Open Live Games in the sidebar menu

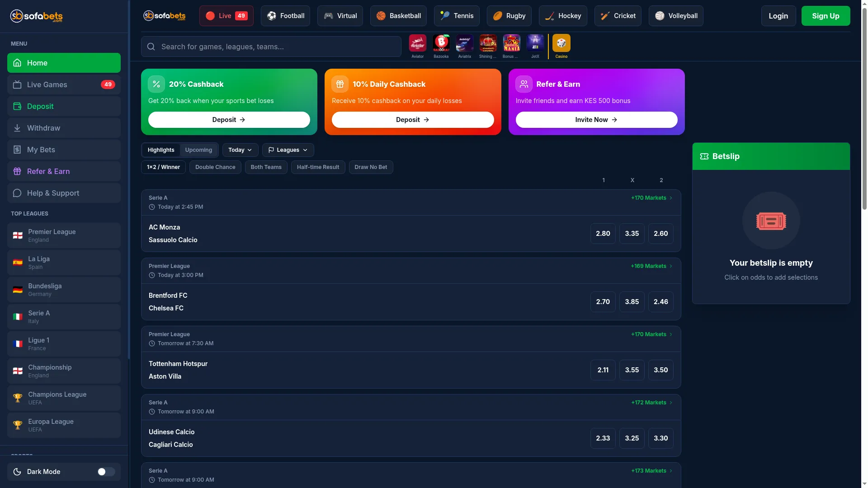click(x=64, y=84)
